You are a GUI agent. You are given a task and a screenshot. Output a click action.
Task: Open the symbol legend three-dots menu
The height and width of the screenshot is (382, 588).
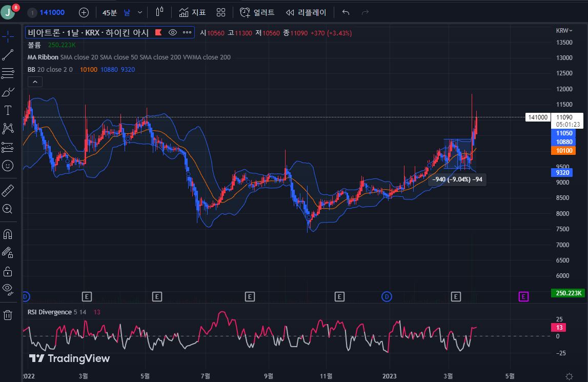[x=187, y=33]
